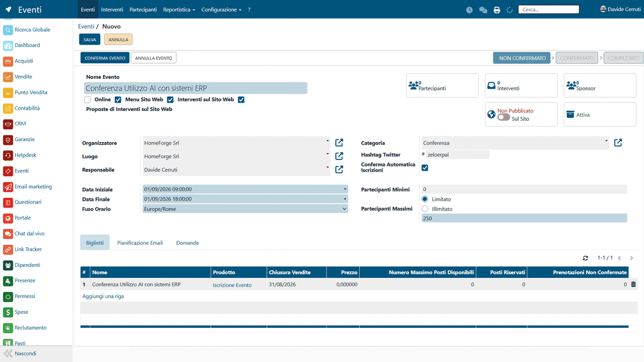This screenshot has height=362, width=644.
Task: Toggle Conferma Automatica Iscrizioni checkbox
Action: tap(425, 168)
